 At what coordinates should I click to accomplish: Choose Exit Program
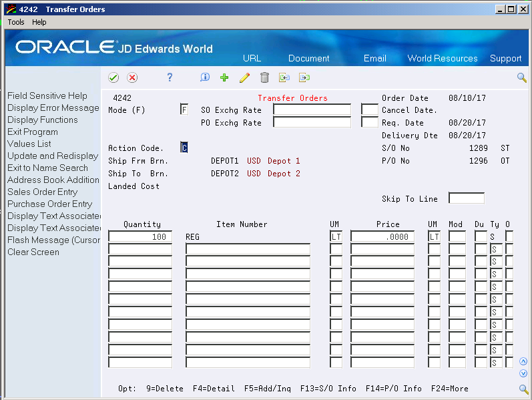(x=33, y=132)
